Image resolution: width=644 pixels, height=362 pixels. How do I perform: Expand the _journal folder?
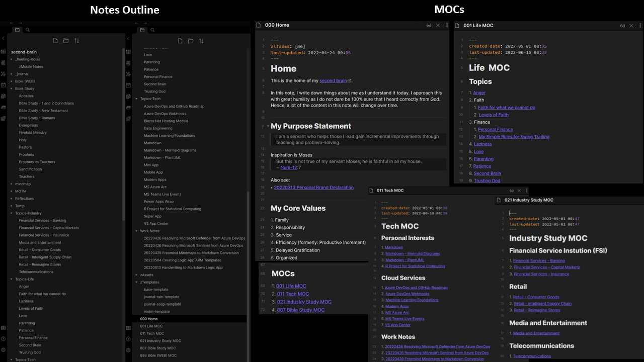coord(12,74)
